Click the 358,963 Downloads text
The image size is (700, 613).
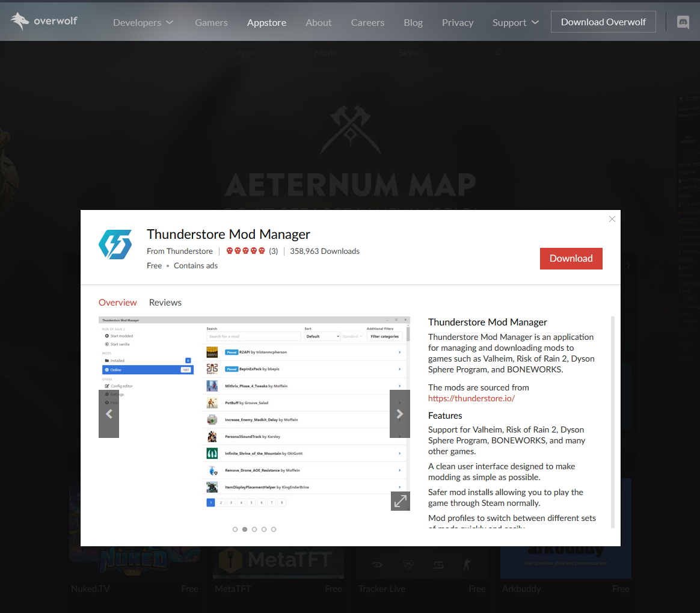click(325, 251)
